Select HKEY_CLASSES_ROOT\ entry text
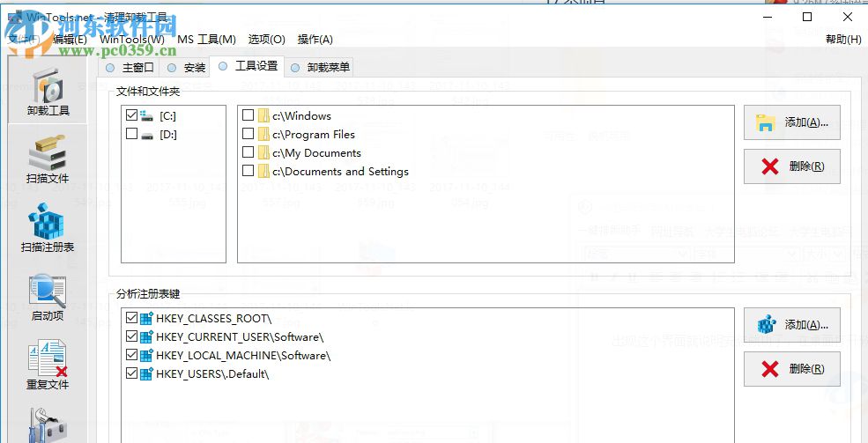The height and width of the screenshot is (443, 868). coord(213,319)
